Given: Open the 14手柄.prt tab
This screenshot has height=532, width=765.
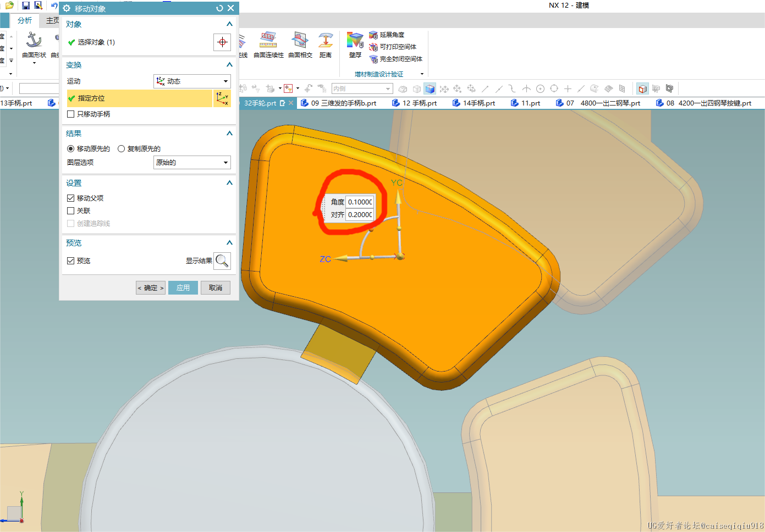Looking at the screenshot, I should pyautogui.click(x=474, y=103).
